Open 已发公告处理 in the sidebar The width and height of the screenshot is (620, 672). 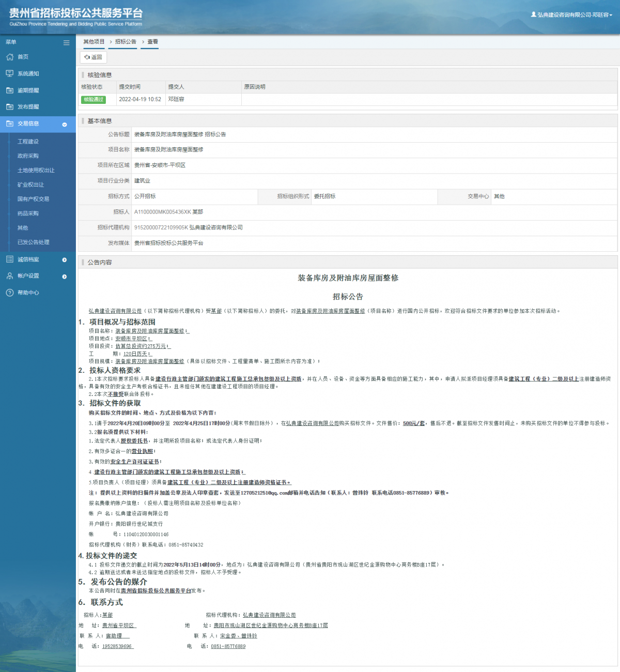point(33,242)
